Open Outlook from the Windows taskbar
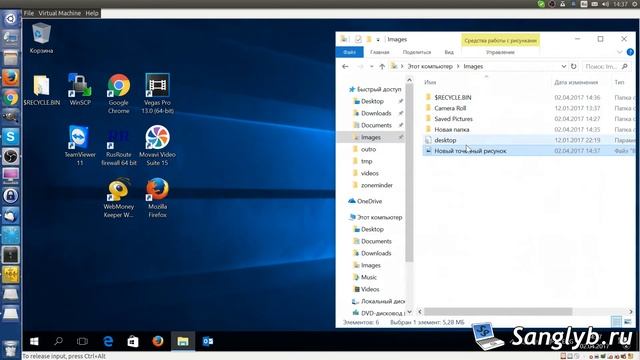Image resolution: width=640 pixels, height=360 pixels. click(x=208, y=341)
